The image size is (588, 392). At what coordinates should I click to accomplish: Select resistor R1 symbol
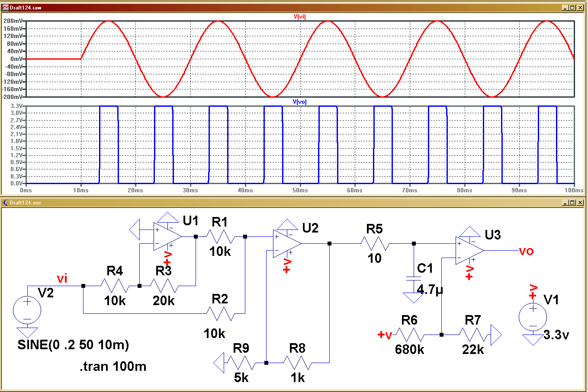(220, 237)
